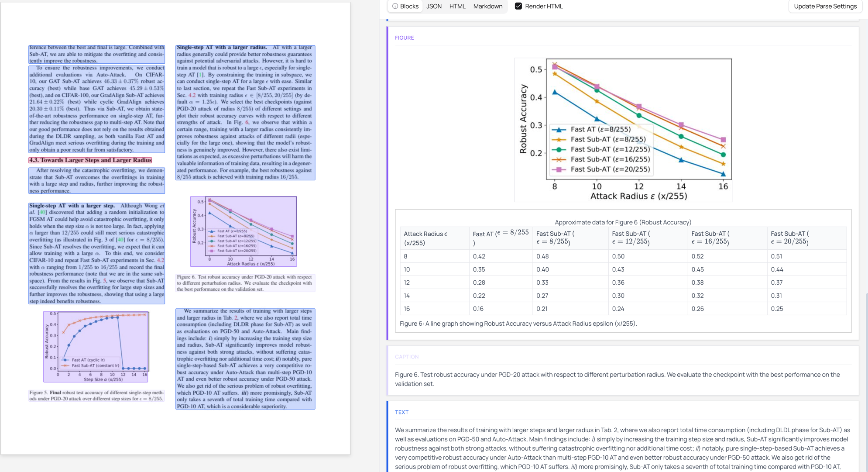Click table cell value 0.30
This screenshot has height=472, width=868.
point(618,296)
